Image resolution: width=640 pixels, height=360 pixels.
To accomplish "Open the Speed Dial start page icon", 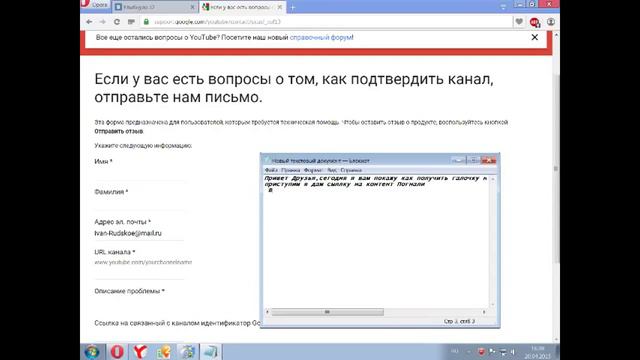I will 131,22.
